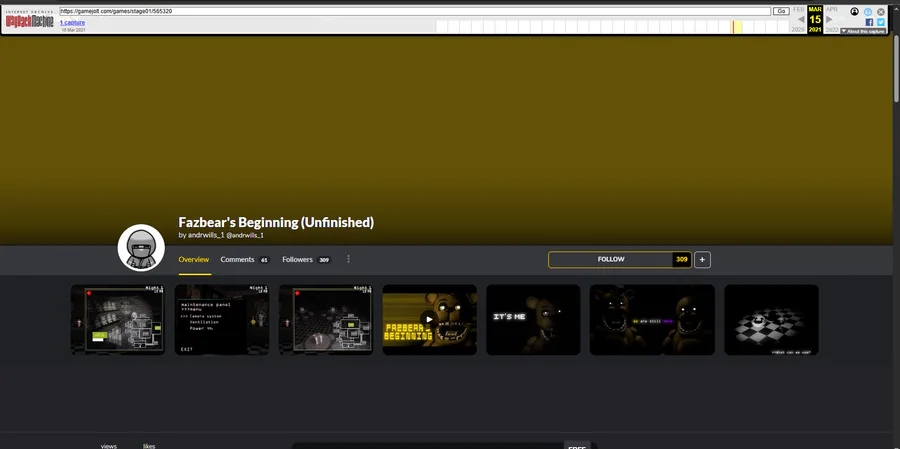Open the Wayback user account icon

point(855,11)
